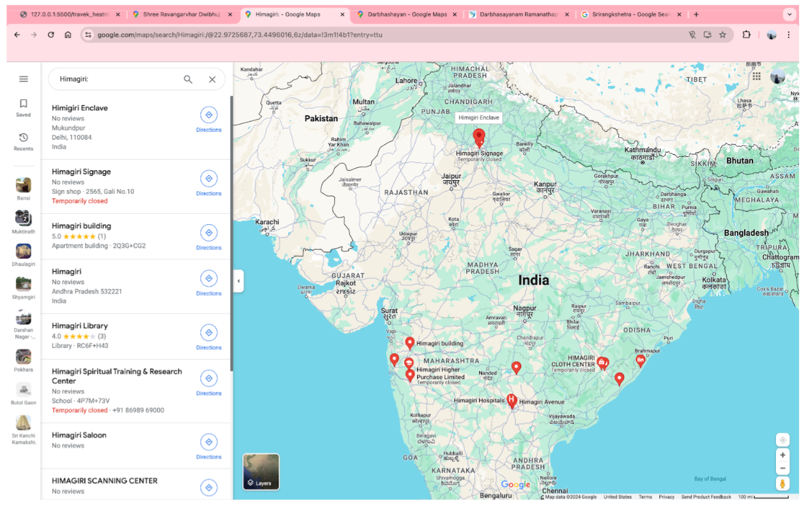Open recent place Sri Kanchi Kamakshi
Image resolution: width=812 pixels, height=511 pixels.
click(x=23, y=430)
